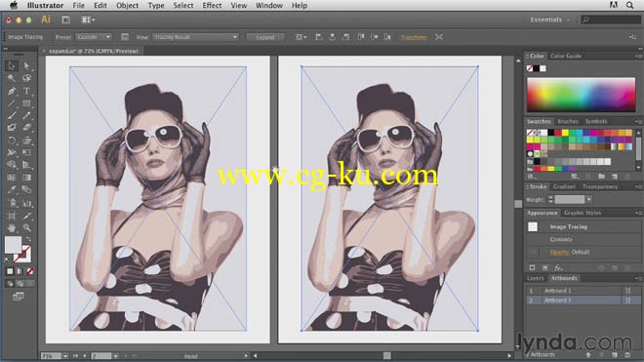Click the search field in application bar

[610, 20]
